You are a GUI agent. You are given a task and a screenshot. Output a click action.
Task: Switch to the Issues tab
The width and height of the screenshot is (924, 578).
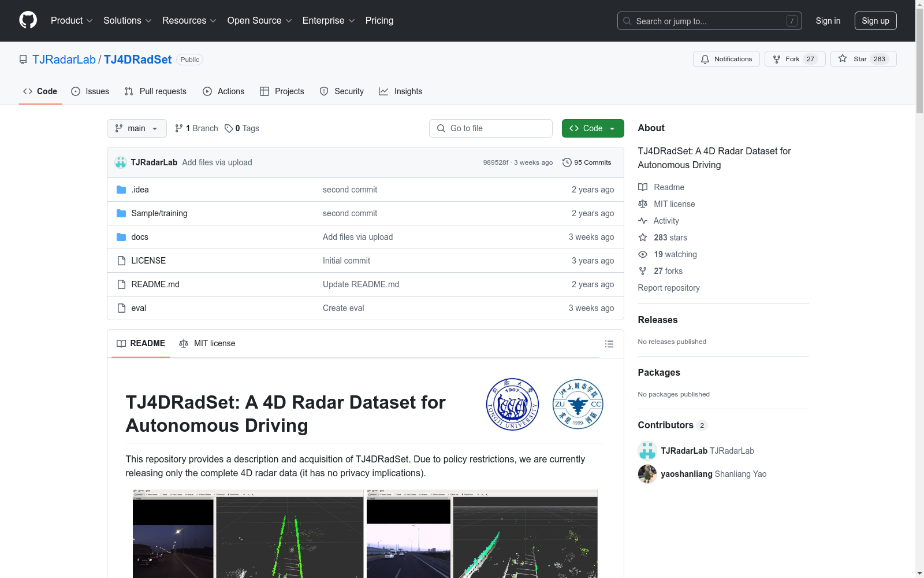(x=90, y=91)
